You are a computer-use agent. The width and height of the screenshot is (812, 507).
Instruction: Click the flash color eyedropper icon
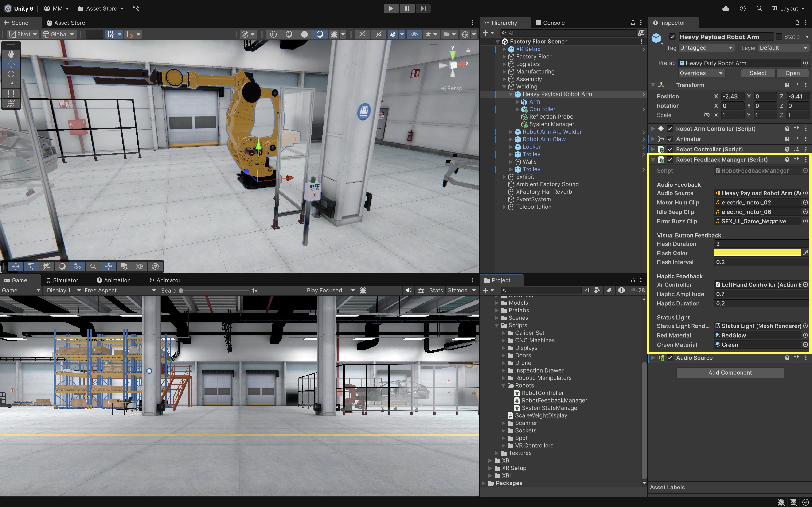pos(805,253)
